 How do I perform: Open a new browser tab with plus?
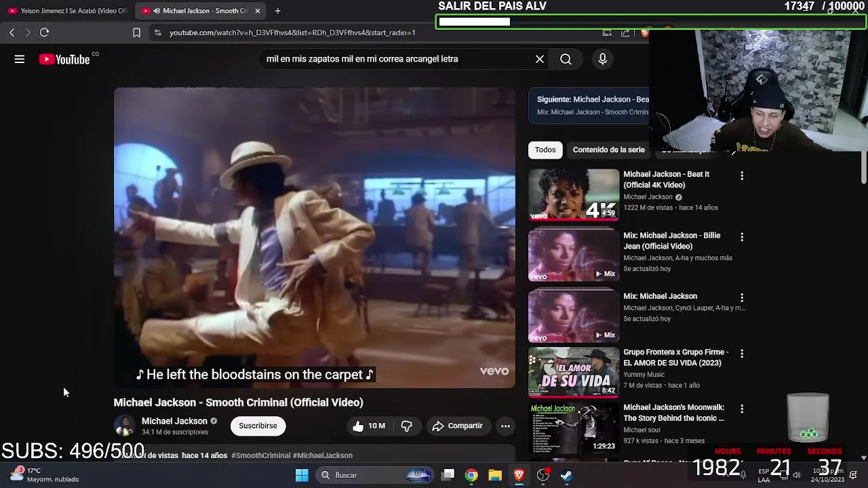tap(277, 10)
